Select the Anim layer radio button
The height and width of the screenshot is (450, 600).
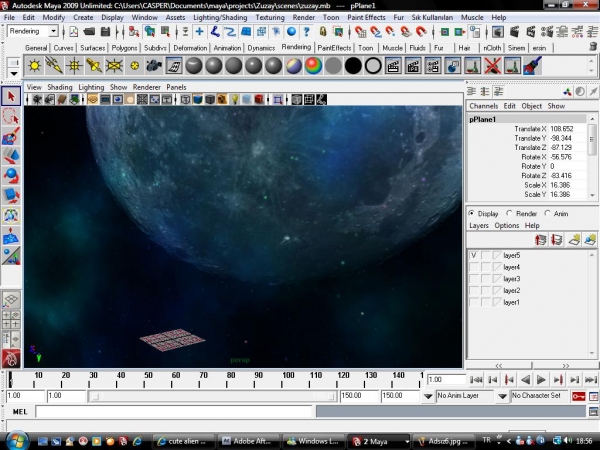[547, 213]
